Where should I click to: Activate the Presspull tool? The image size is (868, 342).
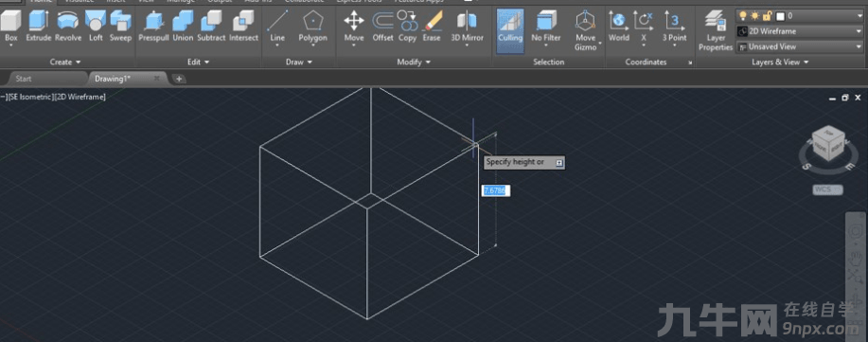[x=153, y=26]
